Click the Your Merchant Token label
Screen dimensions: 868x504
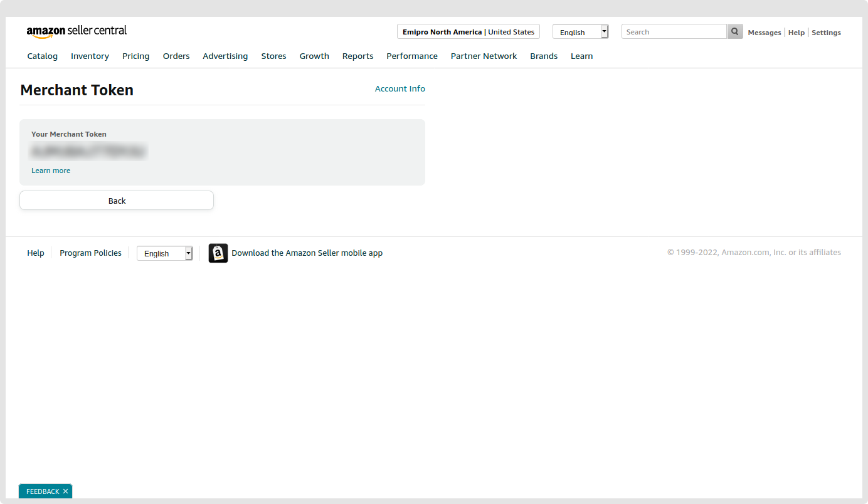click(x=69, y=134)
